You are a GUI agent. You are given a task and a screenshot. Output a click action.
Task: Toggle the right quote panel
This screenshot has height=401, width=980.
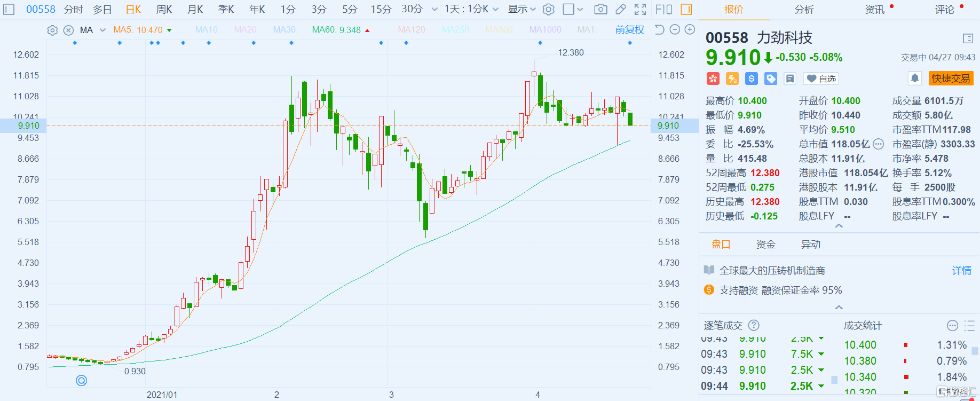686,9
